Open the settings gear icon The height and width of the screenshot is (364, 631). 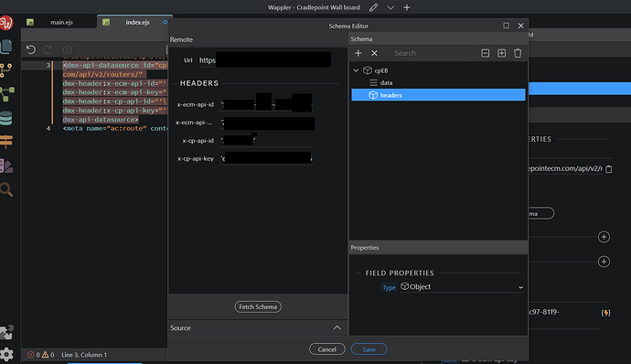[x=6, y=354]
